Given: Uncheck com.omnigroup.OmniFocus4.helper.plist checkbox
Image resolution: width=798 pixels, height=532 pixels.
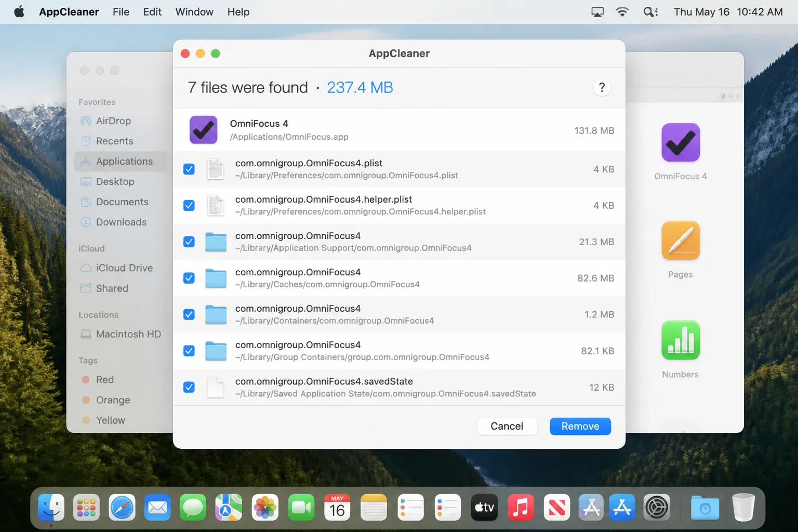Looking at the screenshot, I should [x=189, y=206].
